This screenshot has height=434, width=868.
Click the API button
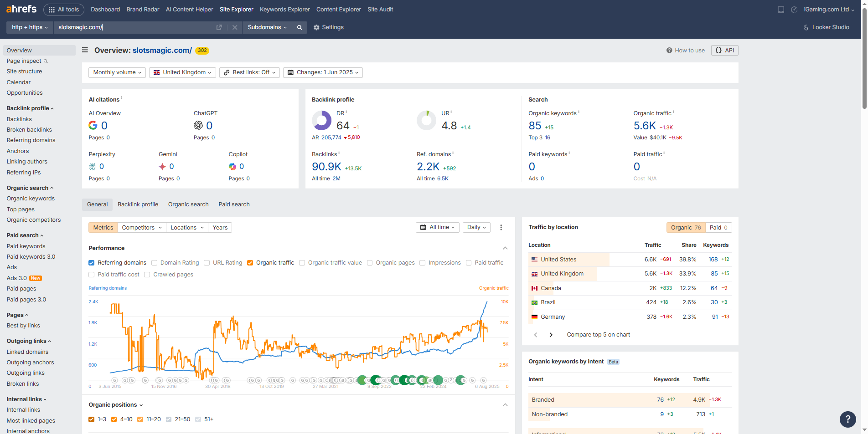[x=724, y=51]
